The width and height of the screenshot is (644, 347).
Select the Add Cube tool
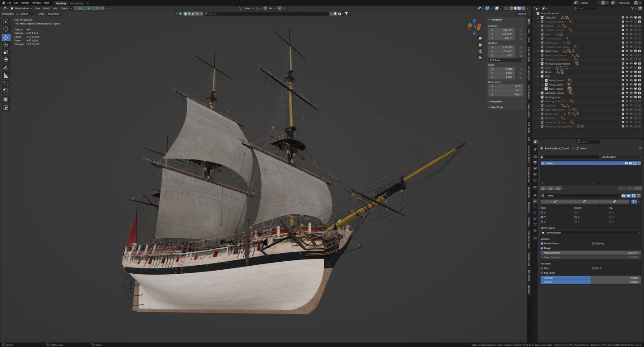coord(6,84)
